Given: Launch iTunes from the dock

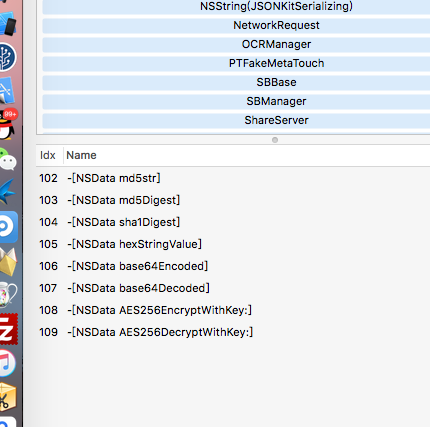Looking at the screenshot, I should coord(7,363).
